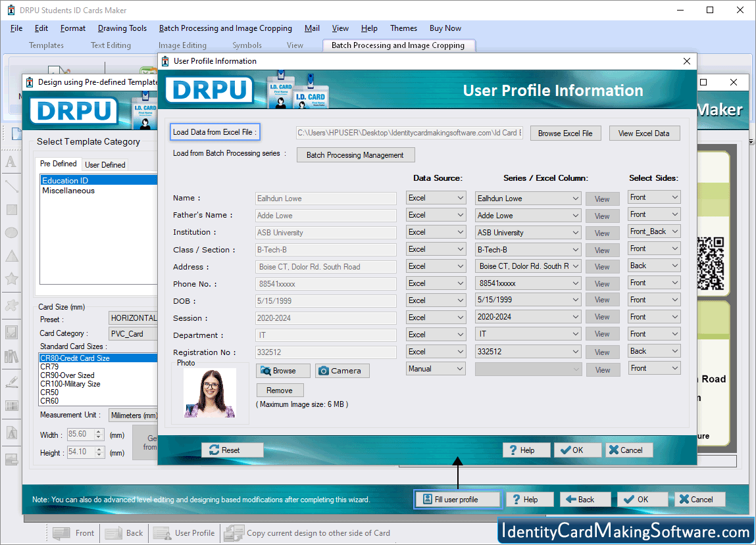Click the Remove button under the photo

(280, 390)
